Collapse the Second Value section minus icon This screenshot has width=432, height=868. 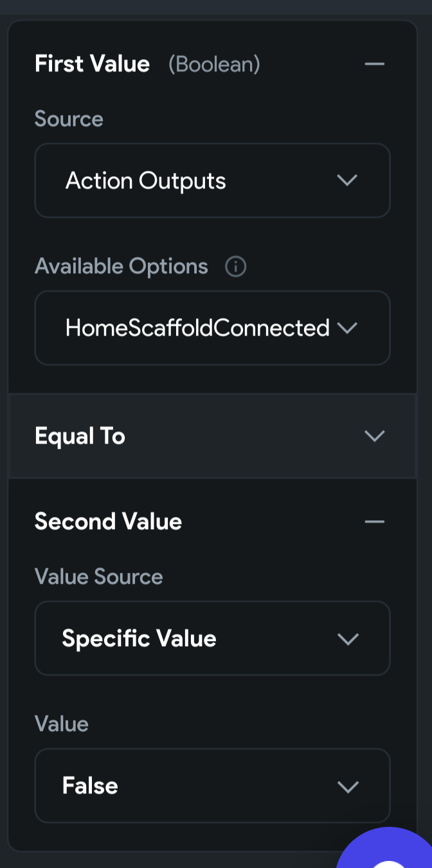374,521
